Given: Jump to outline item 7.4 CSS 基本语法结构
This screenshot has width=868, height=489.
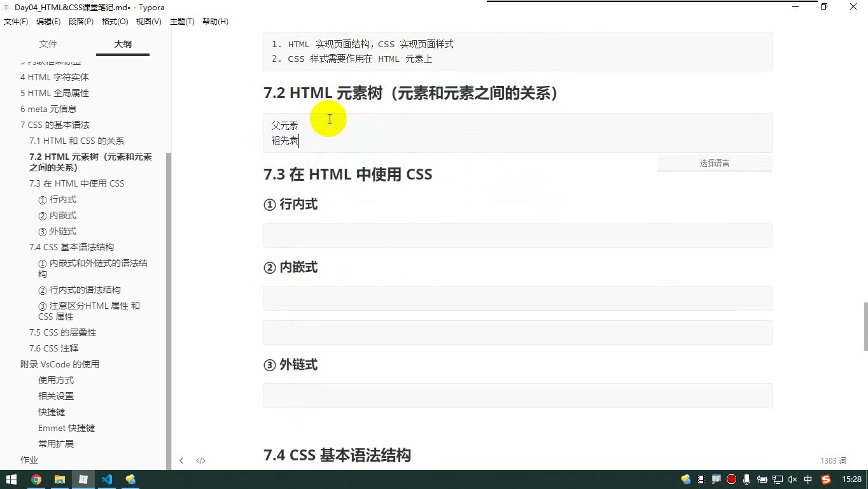Looking at the screenshot, I should tap(71, 247).
